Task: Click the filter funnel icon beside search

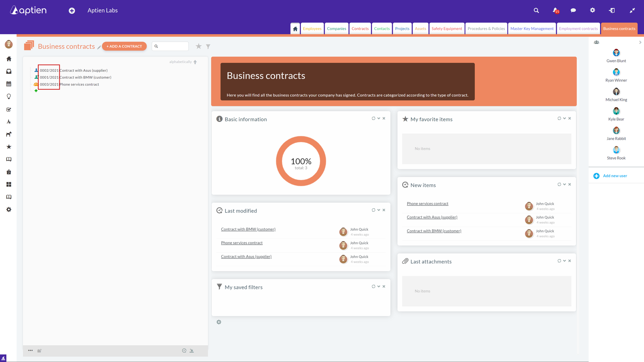Action: (208, 46)
